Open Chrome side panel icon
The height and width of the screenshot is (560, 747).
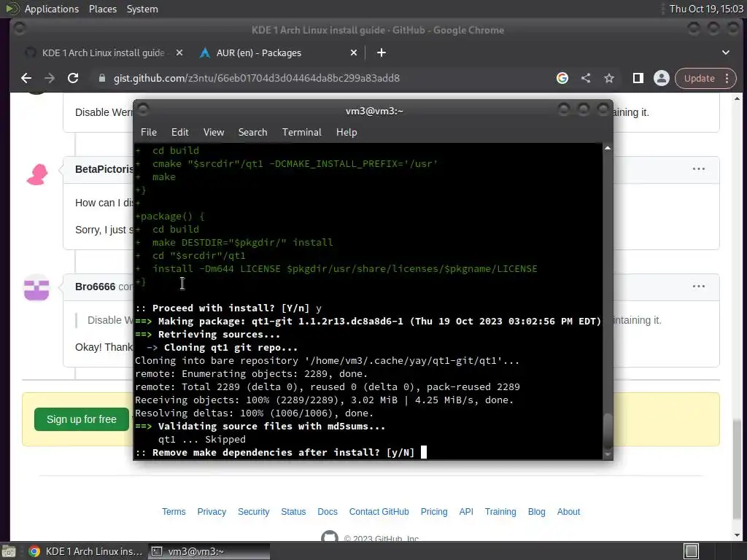click(x=638, y=79)
